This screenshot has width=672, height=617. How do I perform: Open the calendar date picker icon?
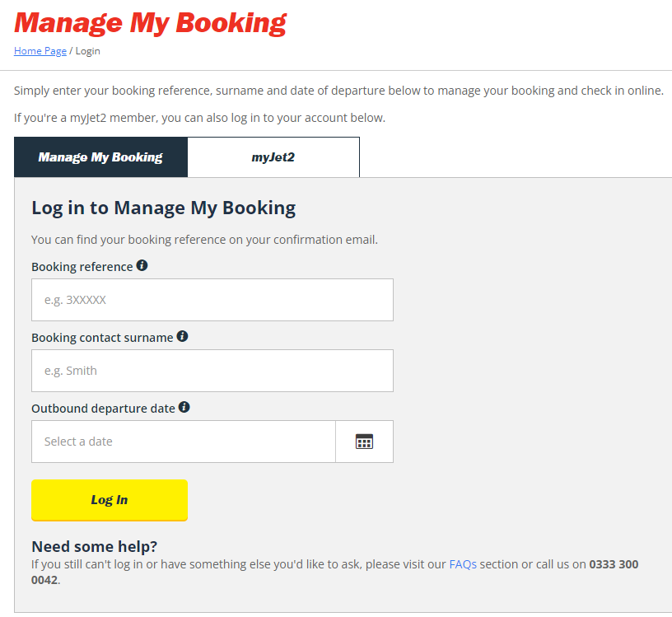tap(364, 442)
